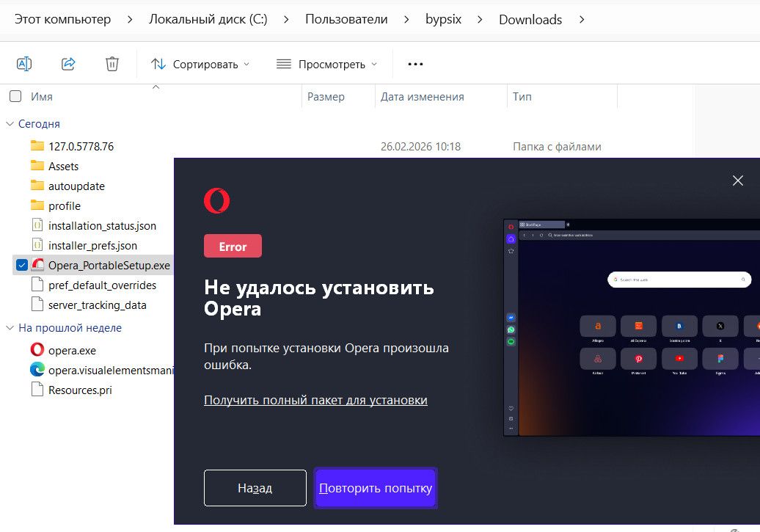
Task: Click the Opera browser preview image
Action: point(632,327)
